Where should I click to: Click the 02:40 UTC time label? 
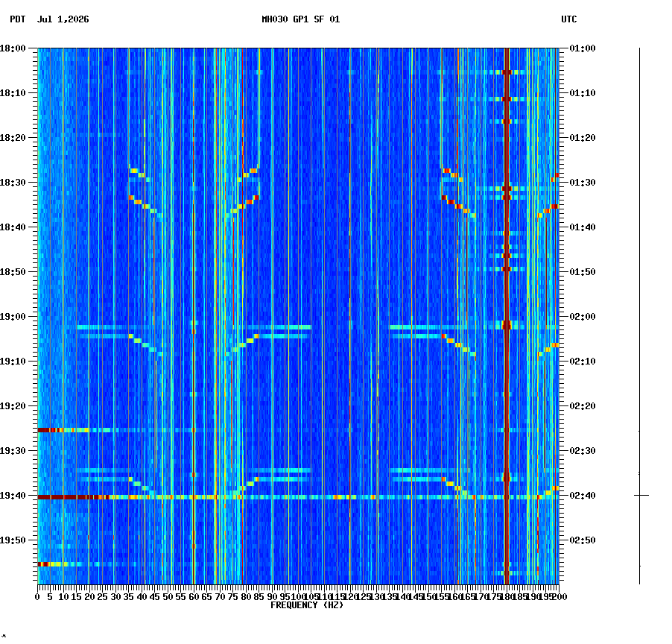tap(583, 495)
